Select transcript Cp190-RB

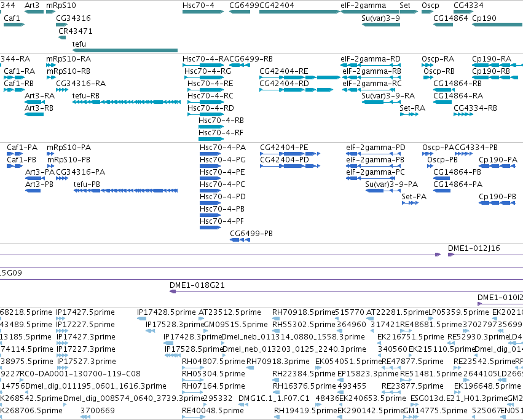pyautogui.click(x=495, y=77)
